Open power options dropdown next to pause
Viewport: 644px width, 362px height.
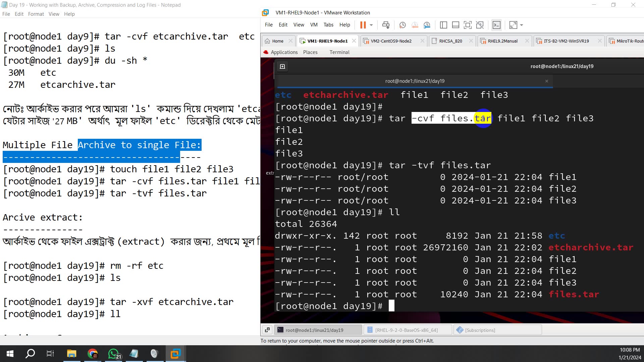(x=371, y=25)
